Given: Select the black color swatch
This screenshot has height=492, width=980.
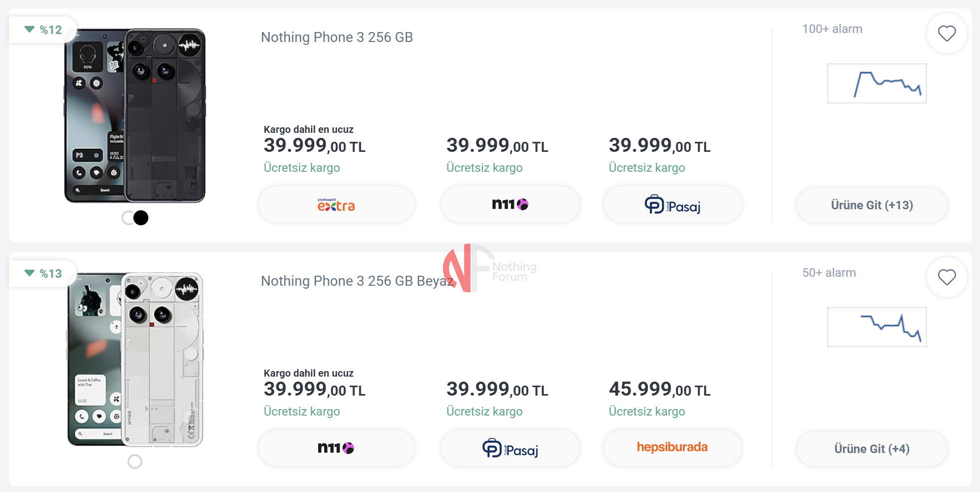Looking at the screenshot, I should pyautogui.click(x=141, y=218).
